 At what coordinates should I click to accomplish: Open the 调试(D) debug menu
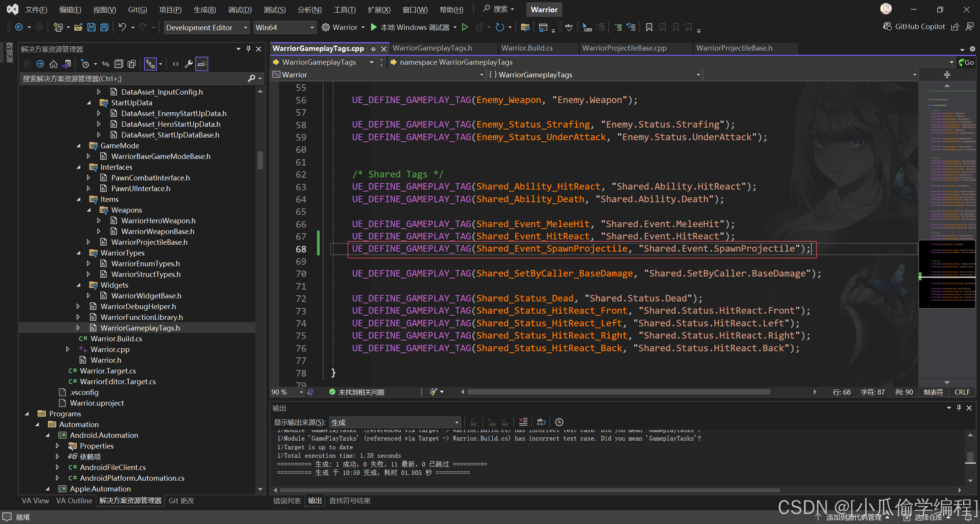pos(240,10)
